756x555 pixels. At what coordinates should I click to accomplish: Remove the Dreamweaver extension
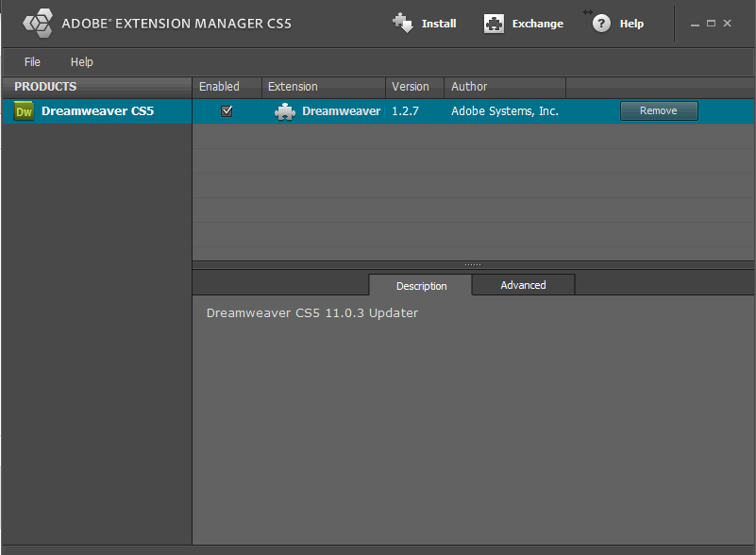click(x=659, y=110)
